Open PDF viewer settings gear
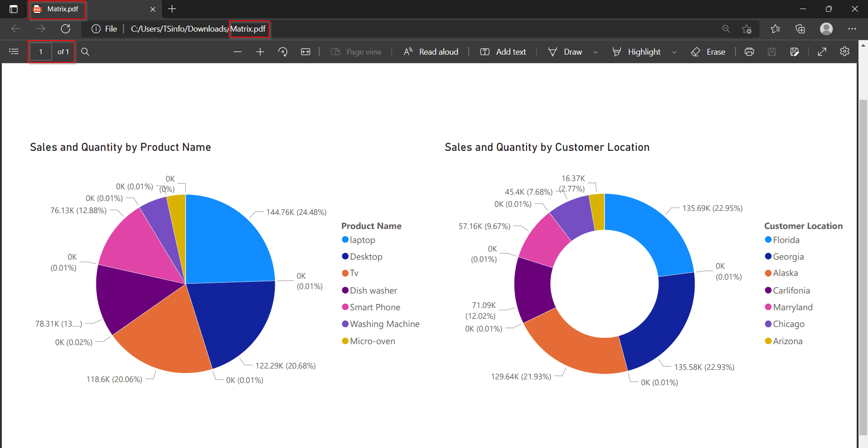The image size is (868, 448). pyautogui.click(x=844, y=51)
